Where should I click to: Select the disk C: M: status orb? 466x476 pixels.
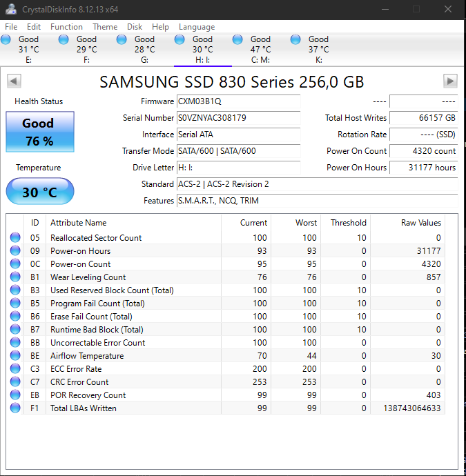(237, 39)
